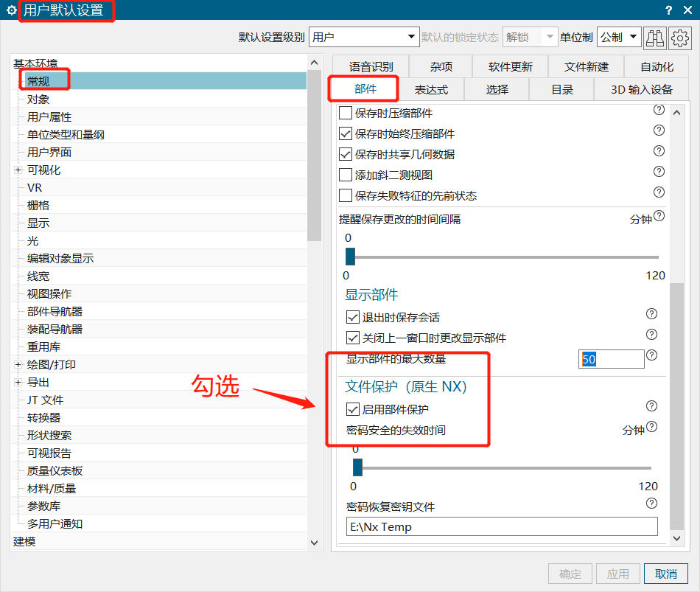Image resolution: width=700 pixels, height=592 pixels.
Task: Open the defaults settings gear icon
Action: click(680, 37)
